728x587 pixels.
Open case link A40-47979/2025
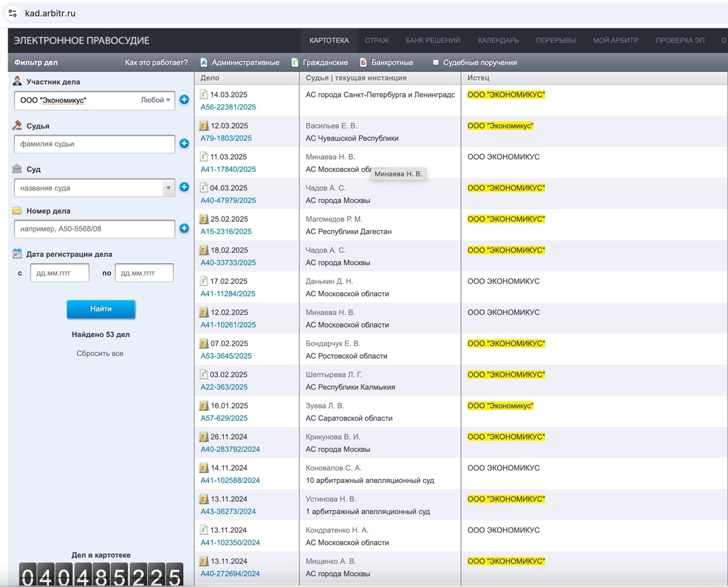pyautogui.click(x=228, y=200)
